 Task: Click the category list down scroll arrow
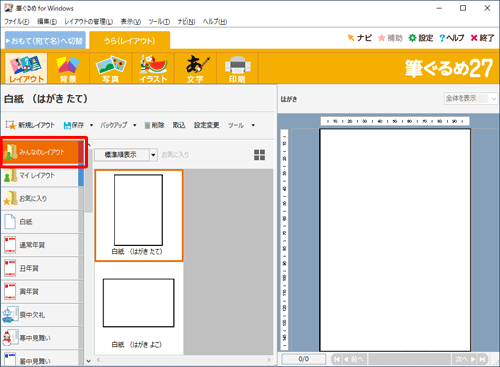pos(88,361)
